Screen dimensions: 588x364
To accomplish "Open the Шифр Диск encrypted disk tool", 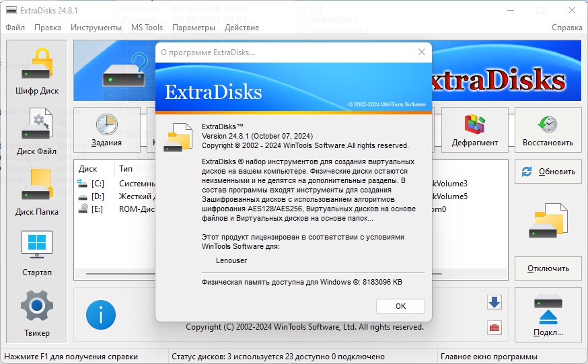I will [37, 71].
